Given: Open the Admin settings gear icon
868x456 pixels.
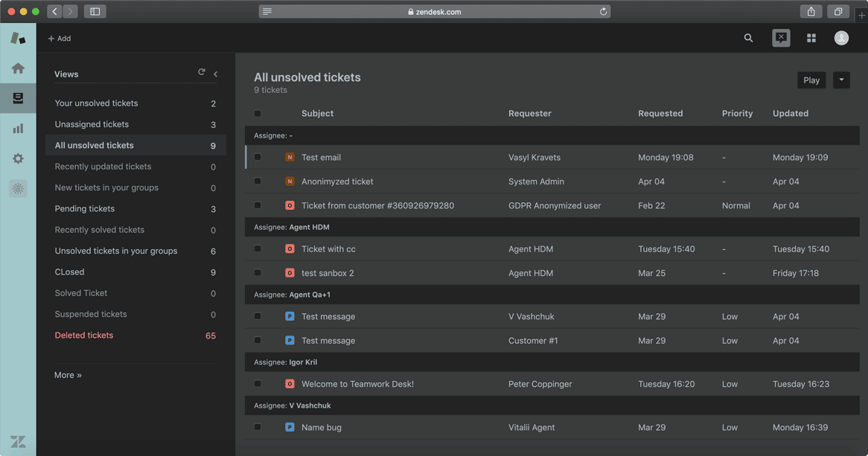Looking at the screenshot, I should pos(18,158).
